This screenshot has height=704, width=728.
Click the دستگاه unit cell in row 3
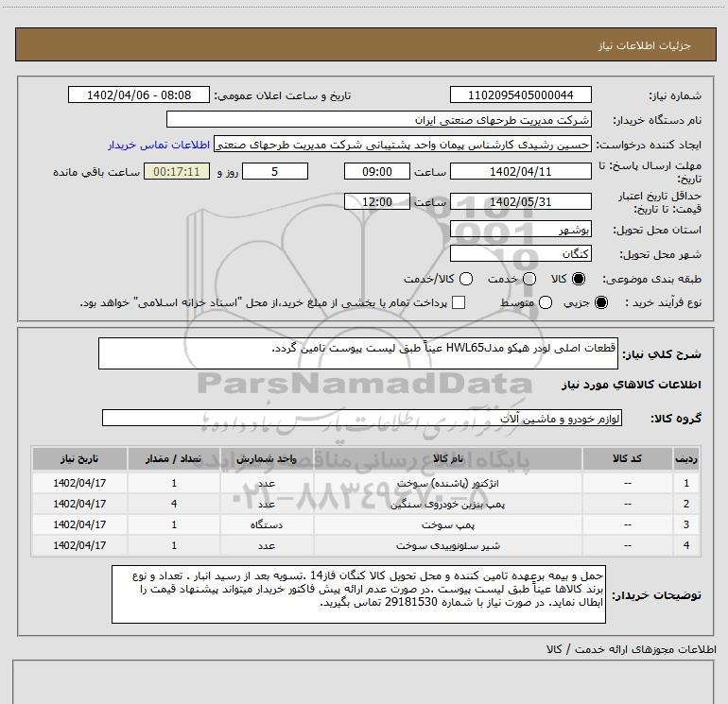267,524
